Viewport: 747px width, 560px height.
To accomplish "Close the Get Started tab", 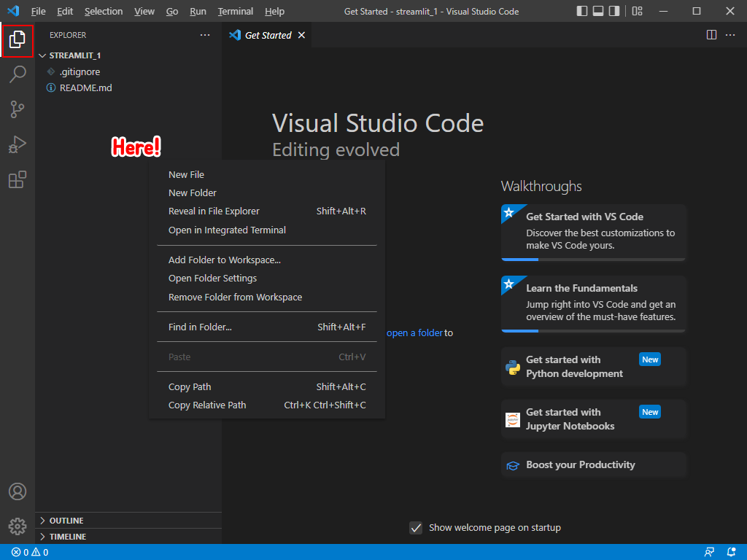I will click(301, 35).
